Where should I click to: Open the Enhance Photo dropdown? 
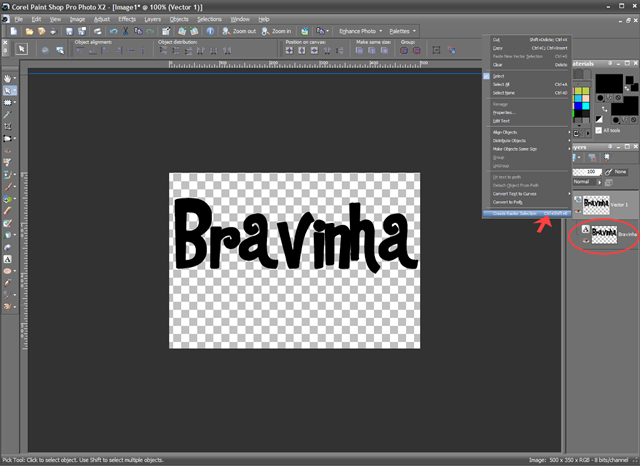pos(360,31)
